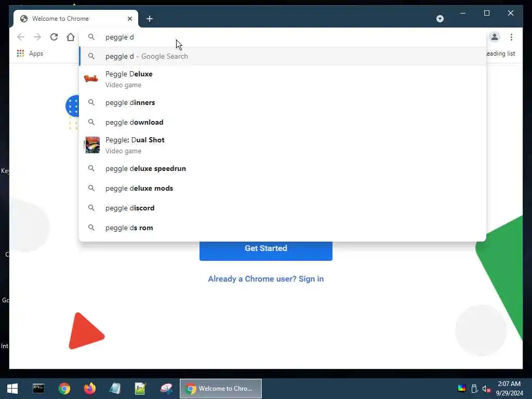Open the taskbar clock and date

click(509, 389)
